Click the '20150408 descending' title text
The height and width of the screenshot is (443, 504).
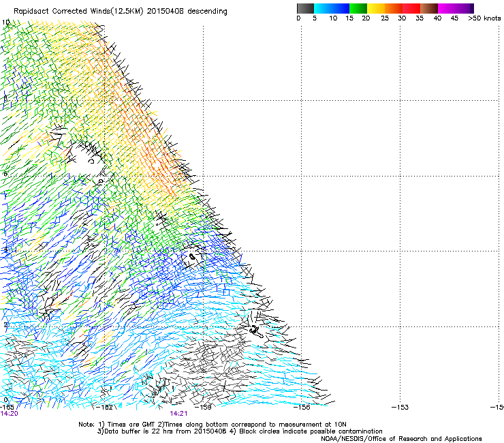pos(187,12)
